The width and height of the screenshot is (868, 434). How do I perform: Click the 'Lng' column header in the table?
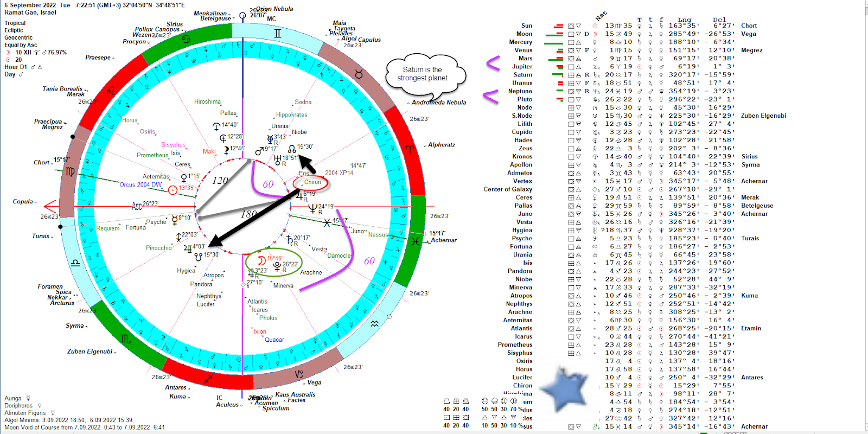684,20
